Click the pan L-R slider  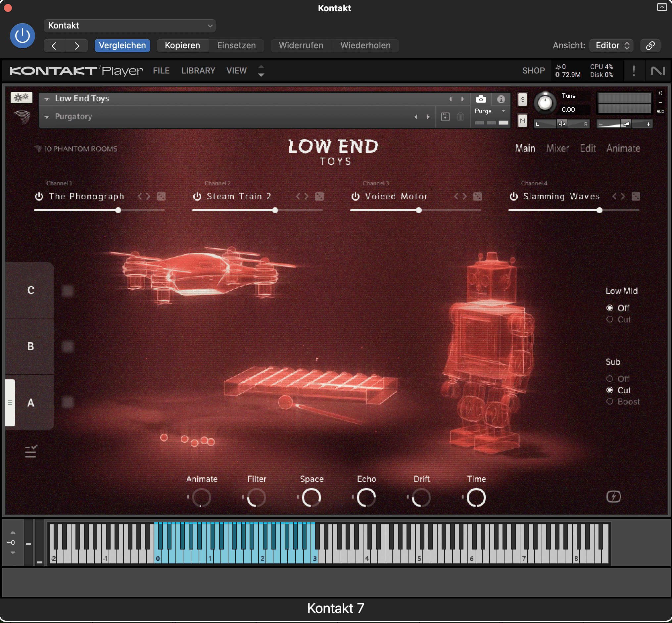[x=561, y=124]
